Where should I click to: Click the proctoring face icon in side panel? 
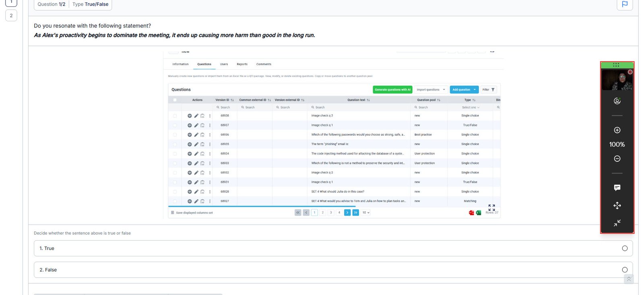(x=617, y=101)
